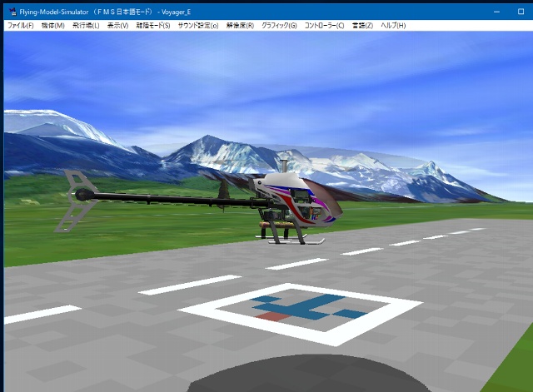Minimize the Flying-Model-Simulator window
The height and width of the screenshot is (392, 533).
[x=496, y=12]
